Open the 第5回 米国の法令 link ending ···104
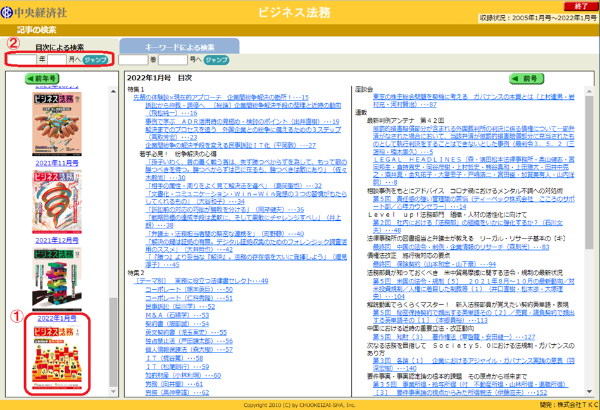Image resolution: width=600 pixels, height=410 pixels. [474, 289]
